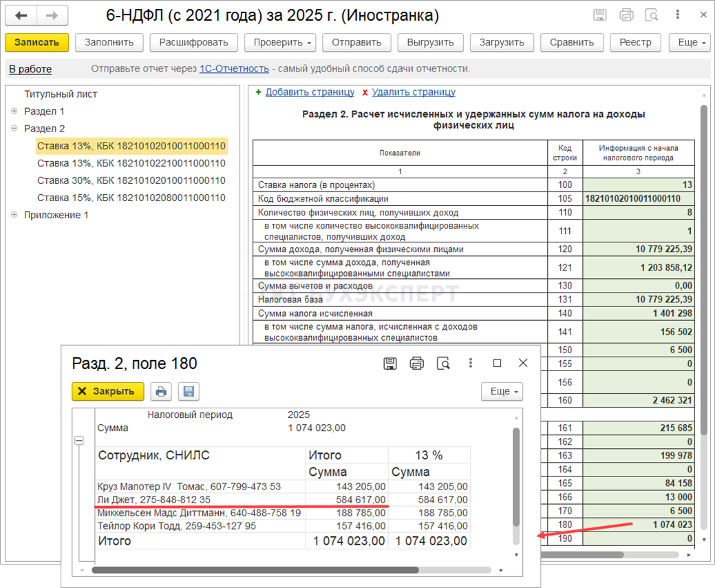Open the popup window three-dots menu
This screenshot has height=588, width=715.
click(471, 363)
